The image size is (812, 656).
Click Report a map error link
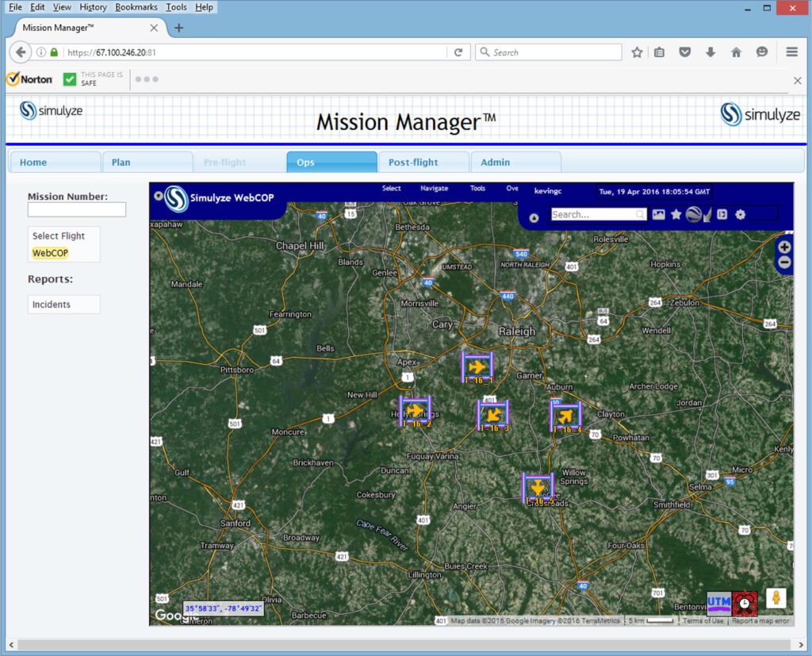760,621
